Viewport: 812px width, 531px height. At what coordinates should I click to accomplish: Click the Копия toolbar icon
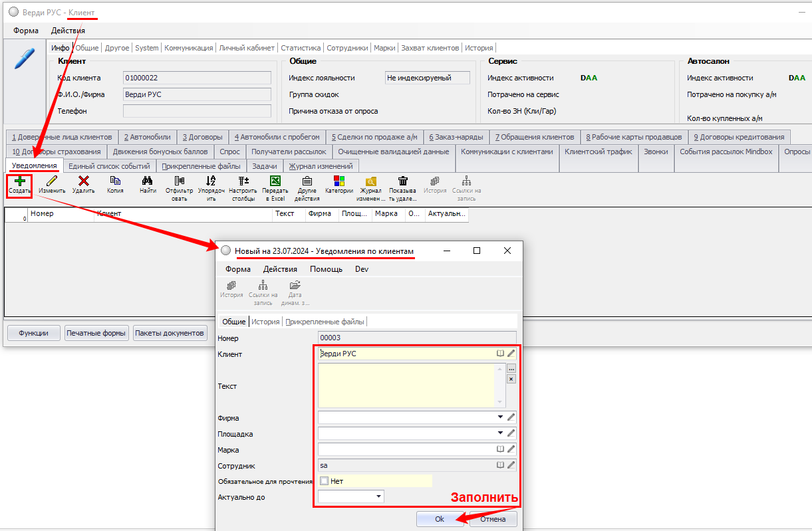[x=116, y=181]
